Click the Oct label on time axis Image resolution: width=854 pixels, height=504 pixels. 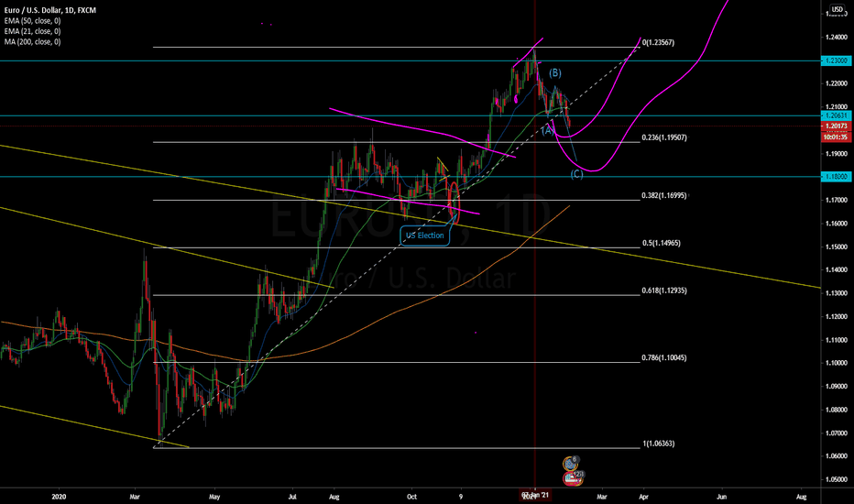point(411,497)
